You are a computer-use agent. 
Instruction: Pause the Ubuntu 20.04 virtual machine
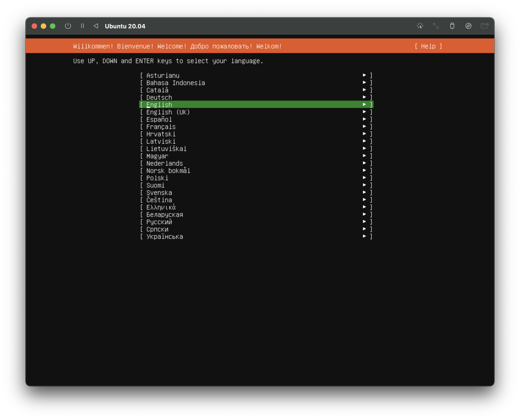click(82, 26)
